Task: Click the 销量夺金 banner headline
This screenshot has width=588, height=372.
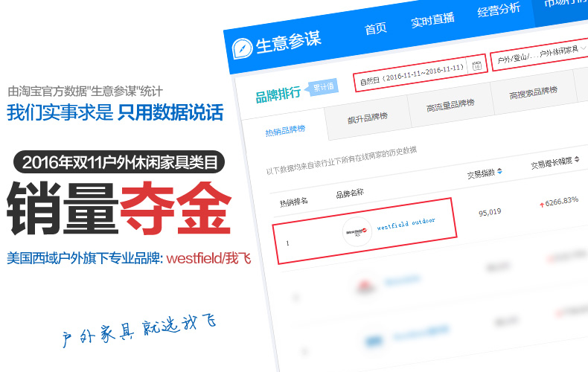Action: [119, 208]
